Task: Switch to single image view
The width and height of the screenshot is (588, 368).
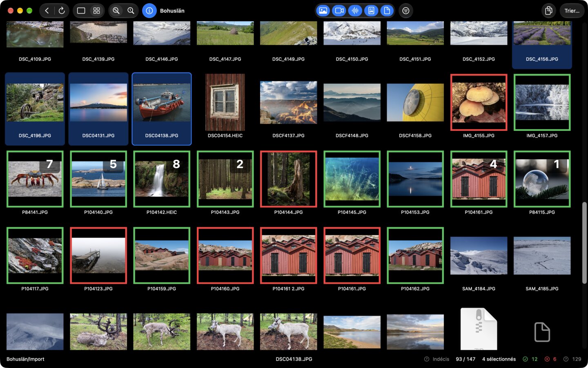Action: pyautogui.click(x=81, y=11)
